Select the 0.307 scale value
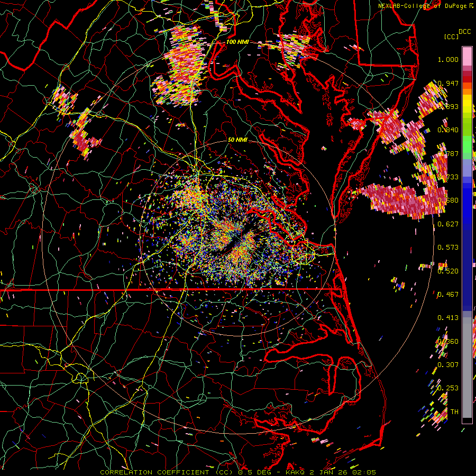Image resolution: width=476 pixels, height=476 pixels. [x=448, y=364]
